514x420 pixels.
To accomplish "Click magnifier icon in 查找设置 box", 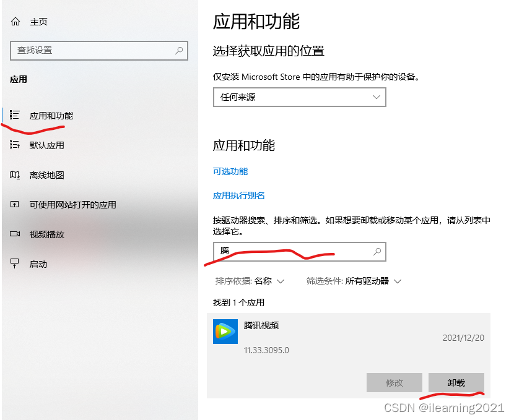I will click(179, 51).
